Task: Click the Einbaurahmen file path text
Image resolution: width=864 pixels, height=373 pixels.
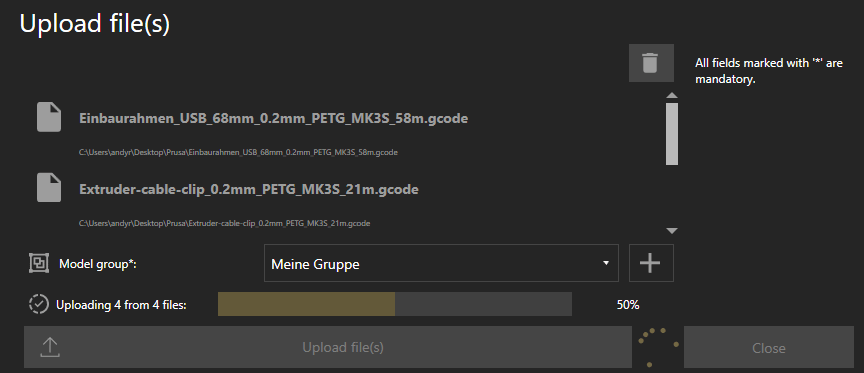Action: 238,153
